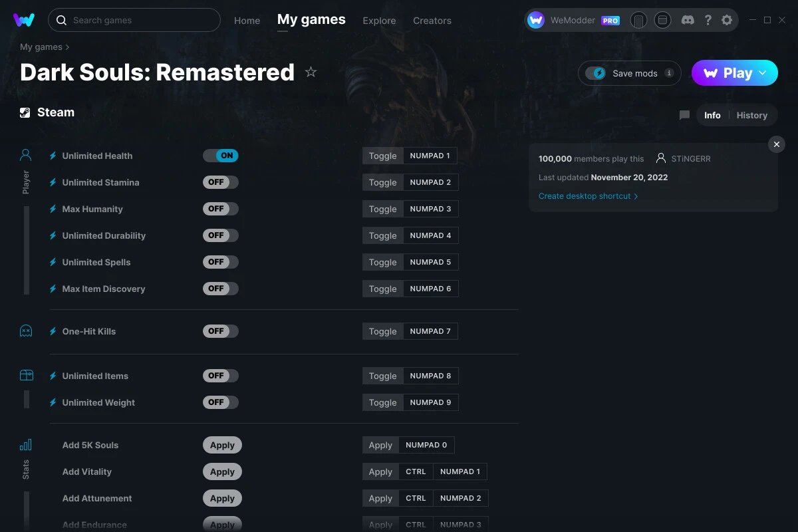Image resolution: width=798 pixels, height=532 pixels.
Task: Select the enemy ghost category icon
Action: [26, 331]
